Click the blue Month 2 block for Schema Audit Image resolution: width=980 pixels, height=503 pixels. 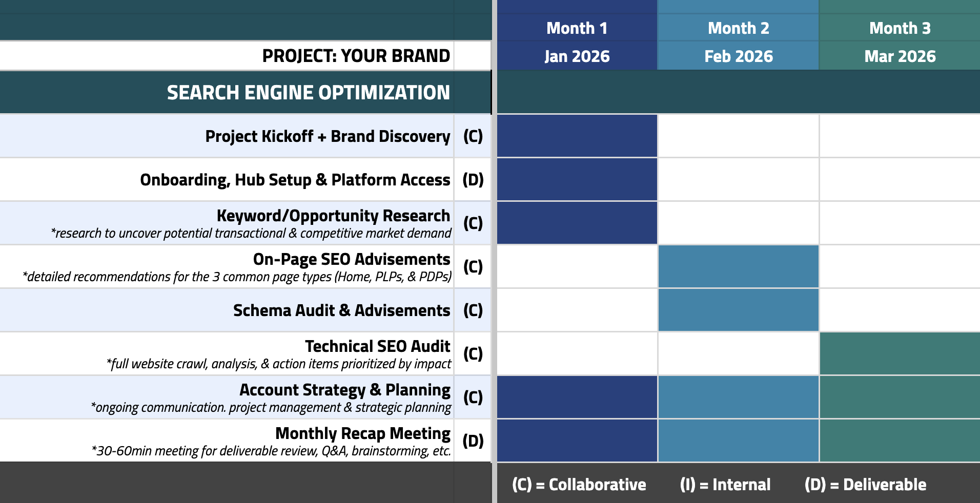(738, 310)
